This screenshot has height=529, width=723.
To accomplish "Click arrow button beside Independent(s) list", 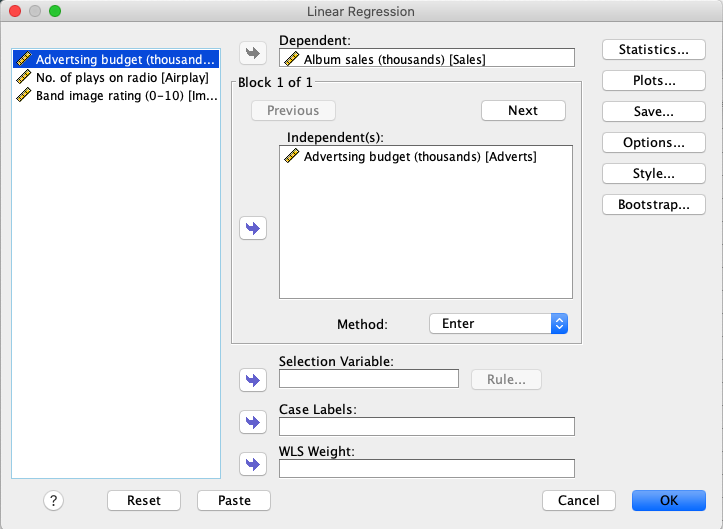I will (x=253, y=228).
